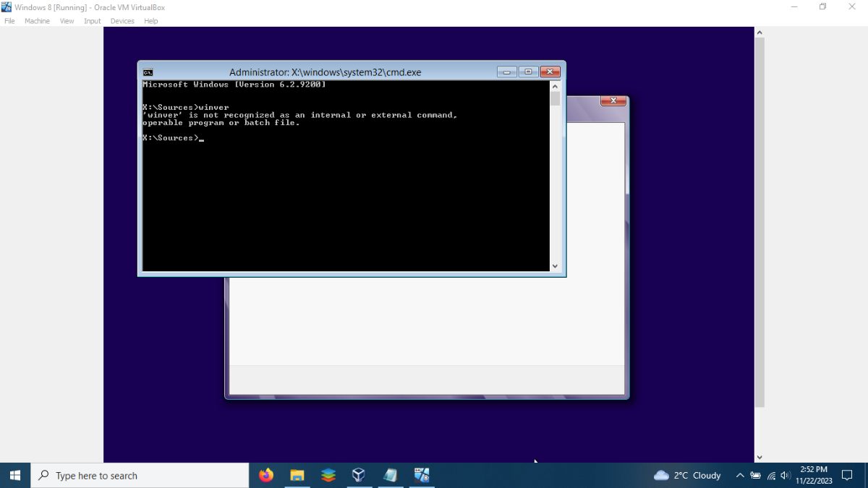Open File Explorer from the taskbar

(x=297, y=475)
